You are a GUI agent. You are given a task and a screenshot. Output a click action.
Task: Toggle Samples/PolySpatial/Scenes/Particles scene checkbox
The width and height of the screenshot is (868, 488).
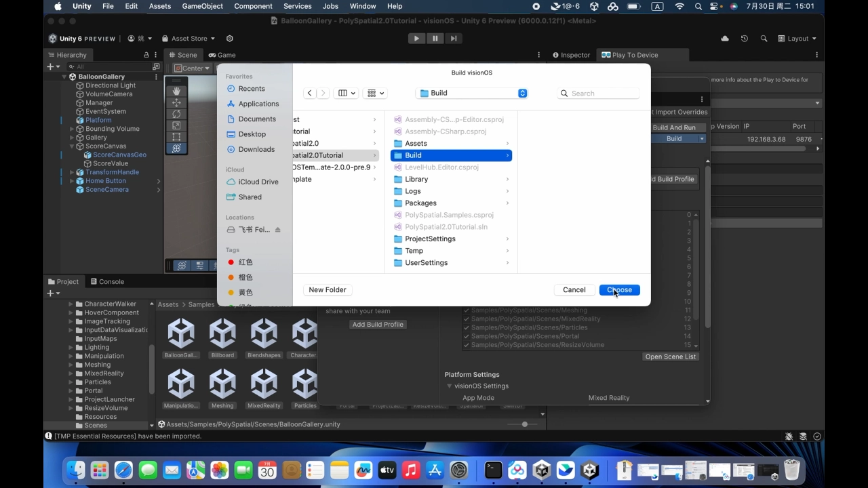pos(467,328)
